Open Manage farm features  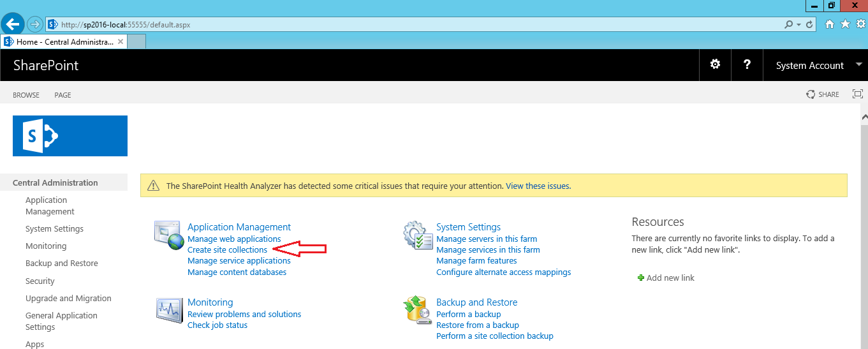click(476, 260)
